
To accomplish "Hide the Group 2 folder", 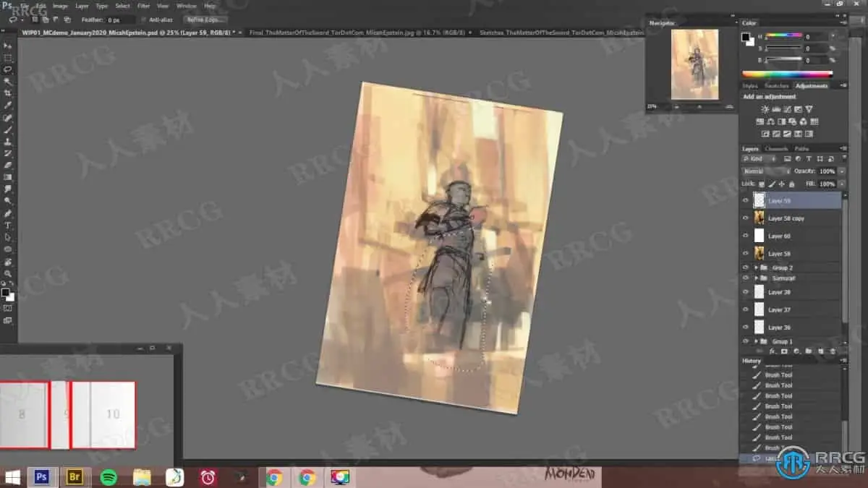I will (746, 267).
